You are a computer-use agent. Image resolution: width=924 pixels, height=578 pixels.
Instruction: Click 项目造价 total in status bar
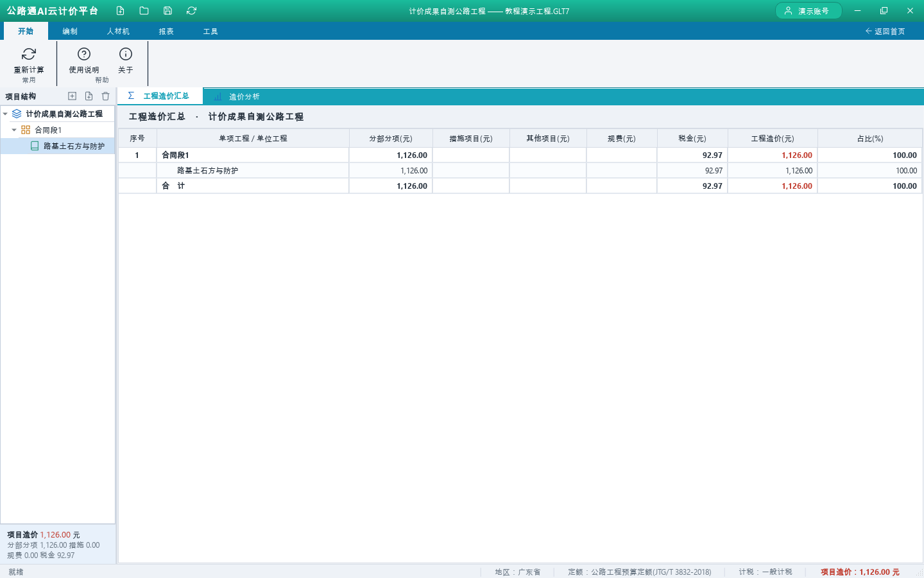point(860,572)
